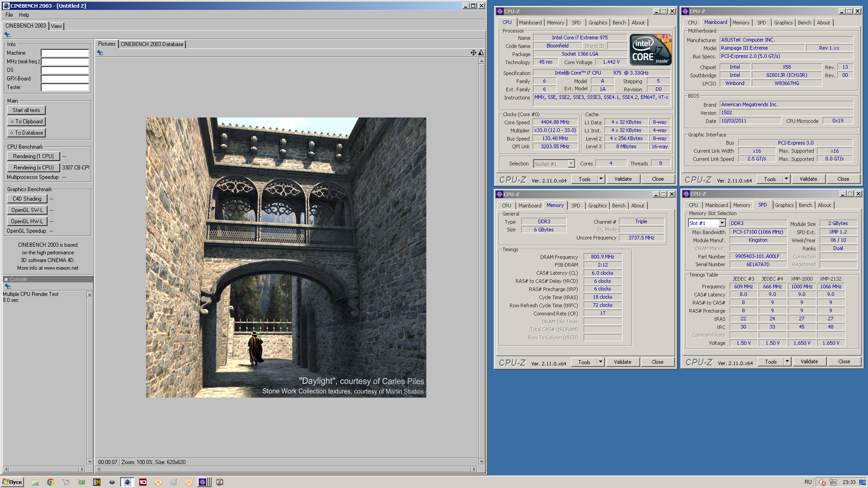Click the RU language indicator
This screenshot has height=488, width=868.
tap(808, 482)
